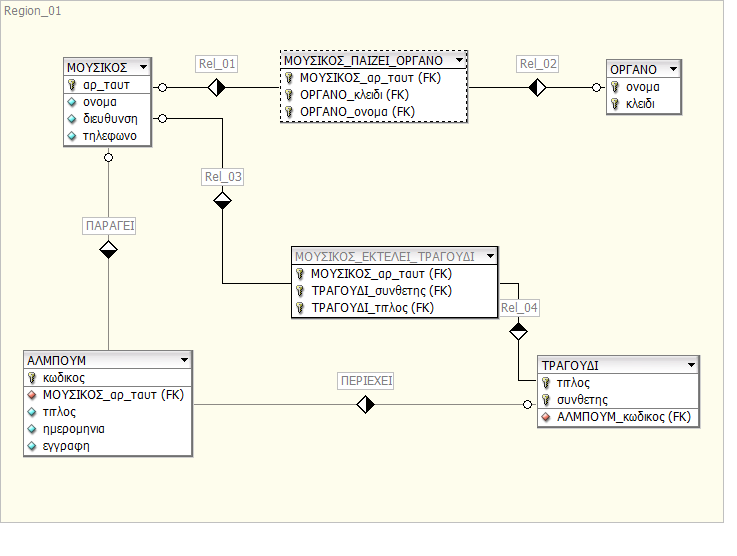The image size is (737, 556).
Task: Open the ΜΟΥΣΙΚΟΣ_ΕΚΤΕΛΕΙ_ΤΡΑΓΟΥΔΙ table dropdown arrow
Action: pos(490,257)
